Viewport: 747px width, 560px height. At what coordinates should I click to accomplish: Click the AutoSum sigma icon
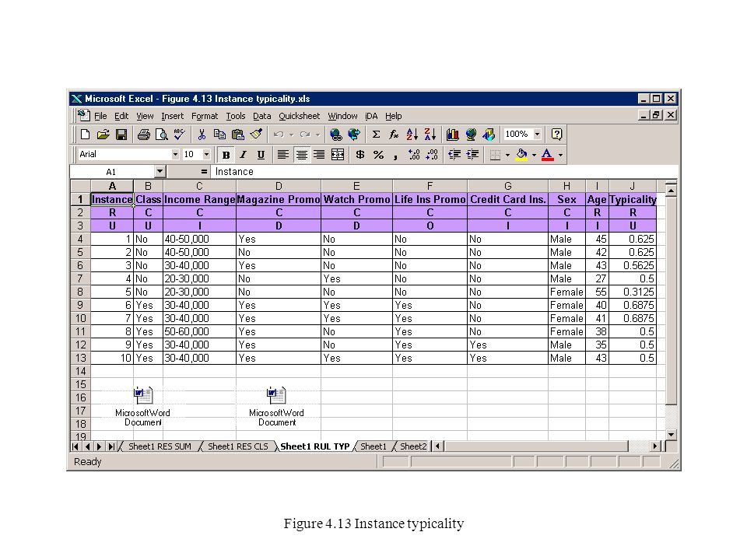pyautogui.click(x=376, y=135)
